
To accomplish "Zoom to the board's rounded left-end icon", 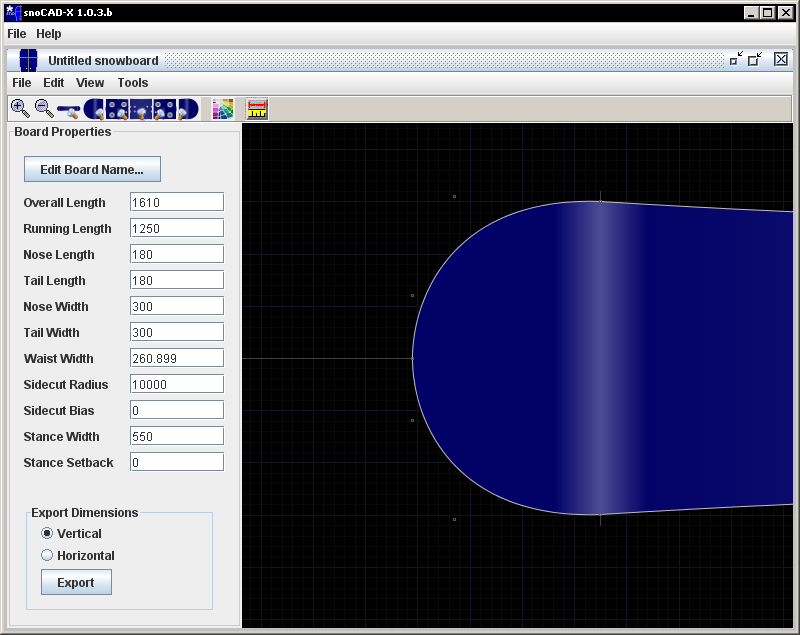I will point(94,109).
